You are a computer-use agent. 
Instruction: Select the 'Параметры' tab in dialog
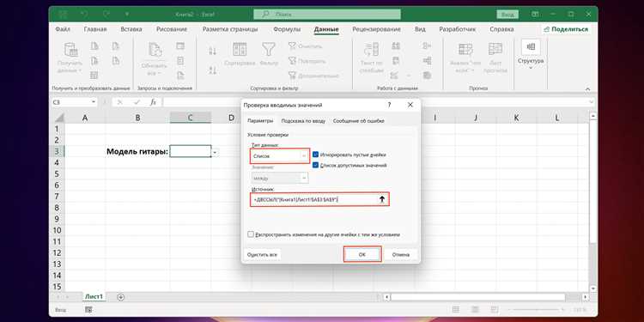point(260,121)
